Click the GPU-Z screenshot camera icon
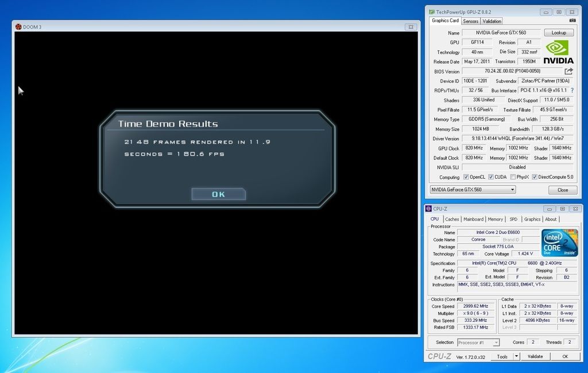 [x=572, y=21]
